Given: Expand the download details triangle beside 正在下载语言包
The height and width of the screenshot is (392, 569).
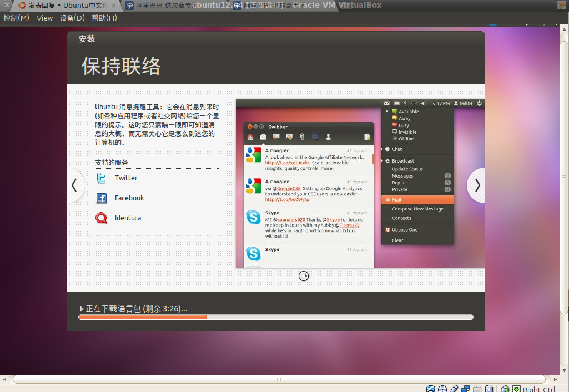Looking at the screenshot, I should pyautogui.click(x=82, y=309).
